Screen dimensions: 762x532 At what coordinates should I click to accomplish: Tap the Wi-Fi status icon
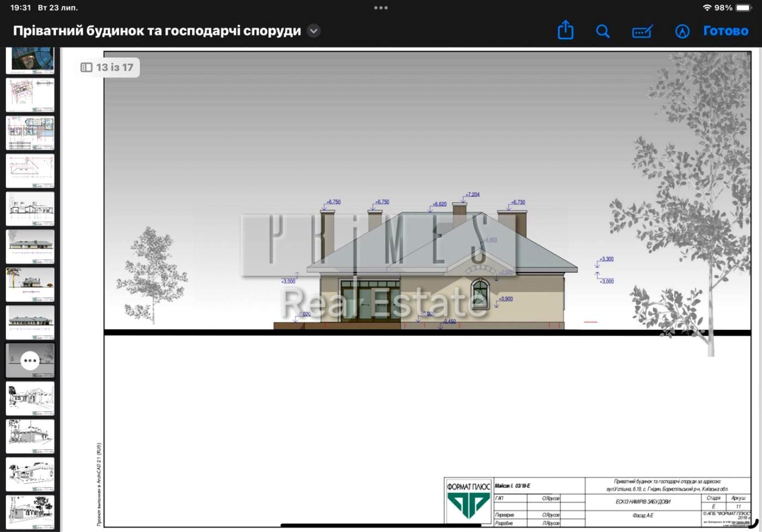[x=707, y=8]
